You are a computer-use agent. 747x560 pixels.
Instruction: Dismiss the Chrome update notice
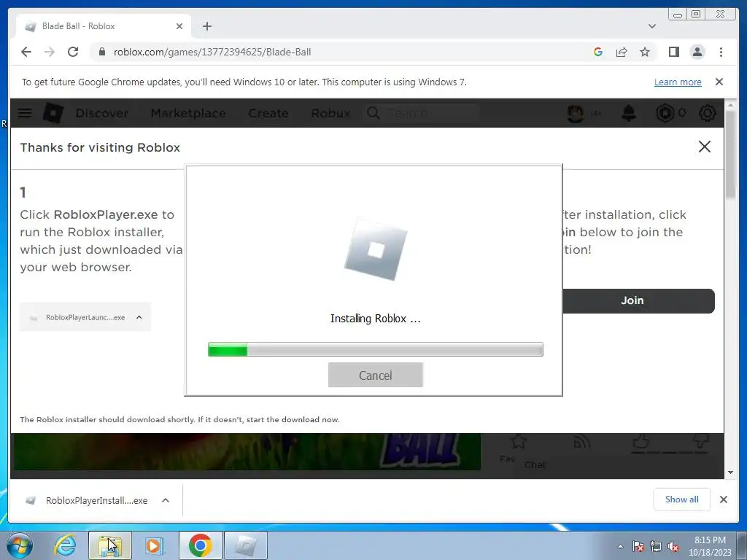pyautogui.click(x=719, y=82)
